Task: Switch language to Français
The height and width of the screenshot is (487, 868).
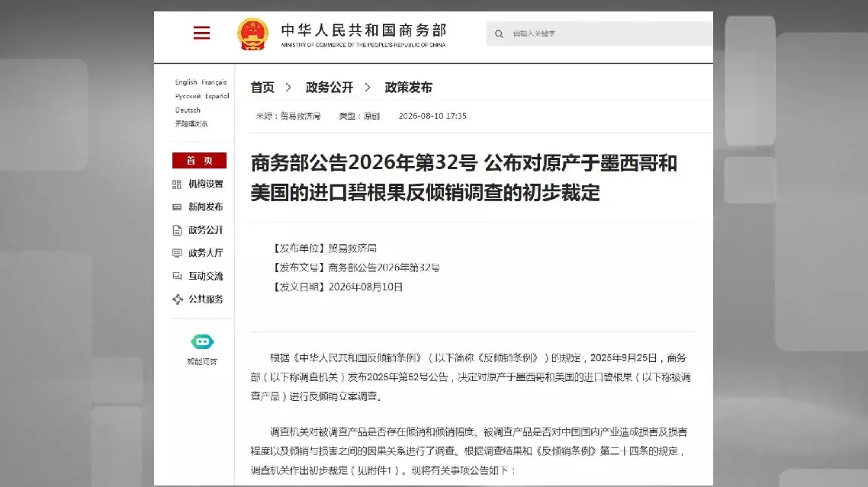Action: (214, 82)
